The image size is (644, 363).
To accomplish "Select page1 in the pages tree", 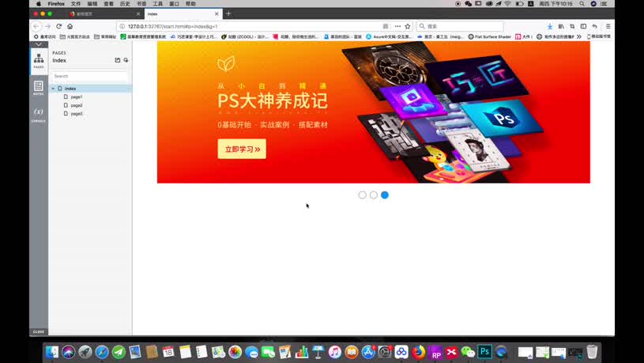I will 77,97.
